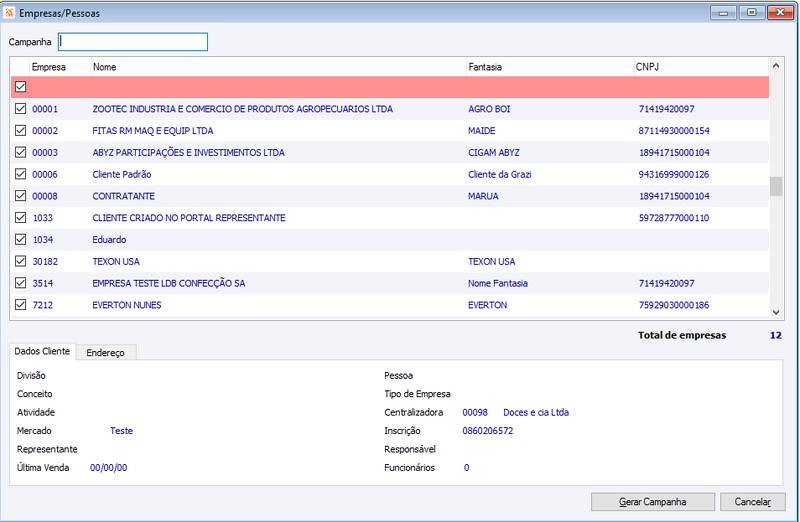Viewport: 800px width, 522px height.
Task: Click the Mercado value Teste
Action: [121, 431]
